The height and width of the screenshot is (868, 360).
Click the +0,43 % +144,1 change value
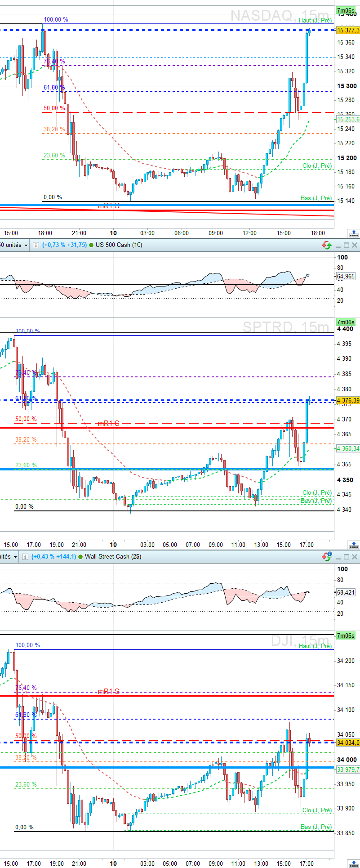click(53, 557)
